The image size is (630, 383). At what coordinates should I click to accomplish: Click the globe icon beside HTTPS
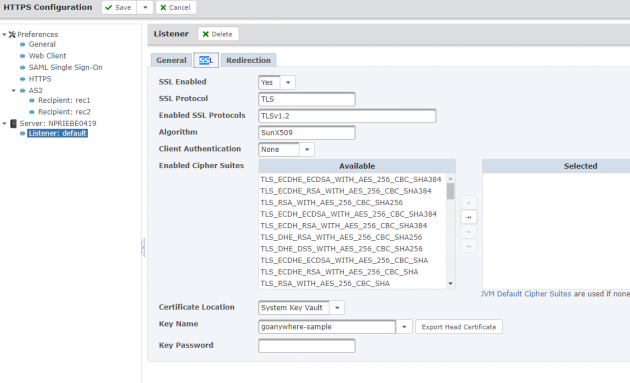pos(22,79)
